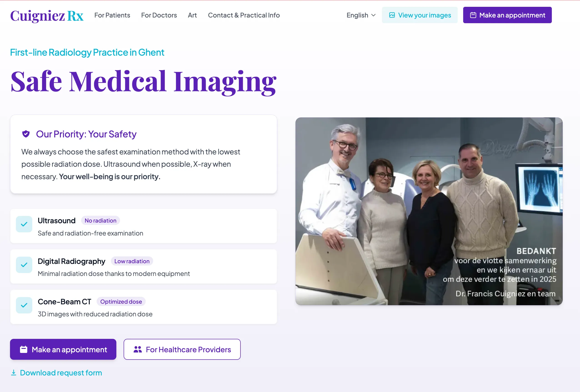Viewport: 580px width, 392px height.
Task: Click the calendar icon in header appointment button
Action: pyautogui.click(x=473, y=15)
